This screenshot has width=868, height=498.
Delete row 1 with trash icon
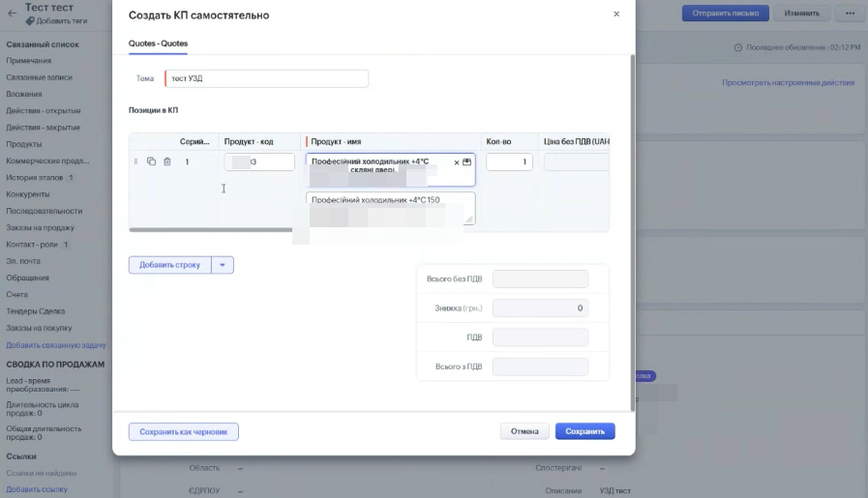click(x=167, y=161)
